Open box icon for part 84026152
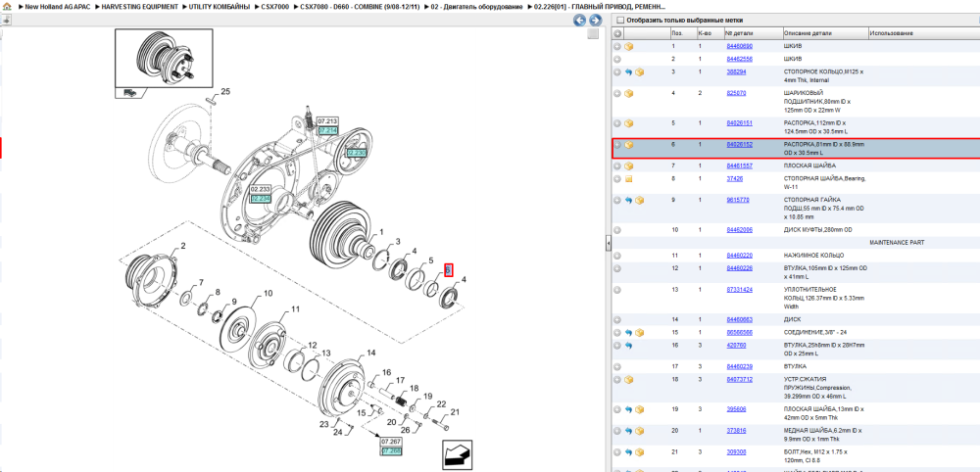The height and width of the screenshot is (472, 980). click(629, 145)
